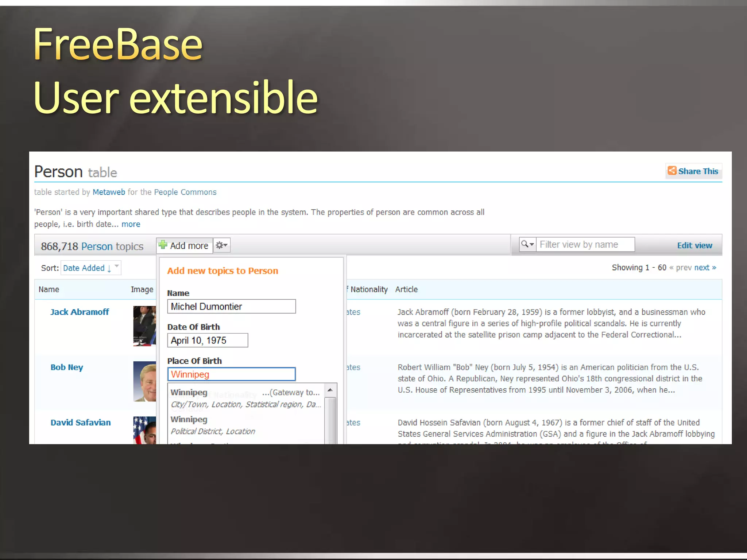Click Jack Abramoff's photo thumbnail
Viewport: 747px width, 560px height.
pyautogui.click(x=144, y=326)
